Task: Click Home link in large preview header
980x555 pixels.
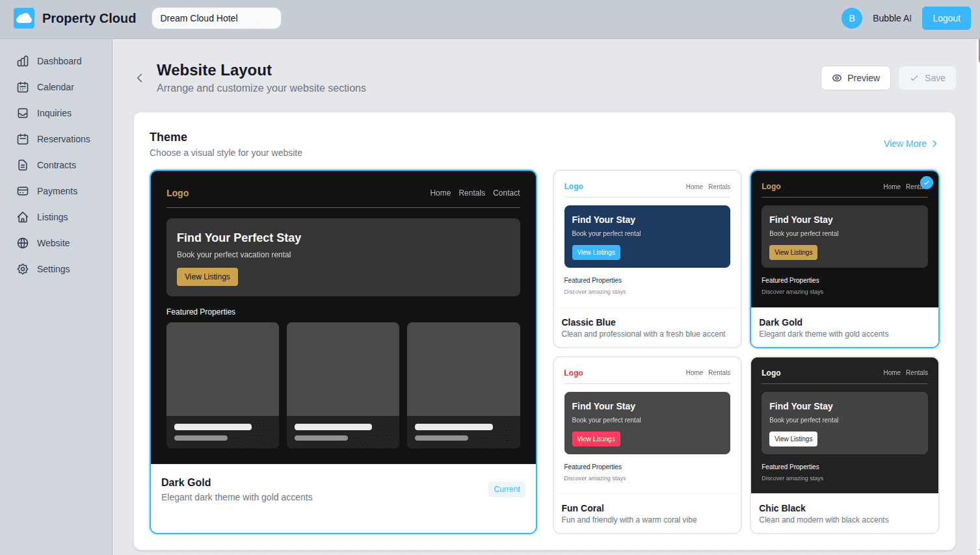Action: click(x=440, y=193)
